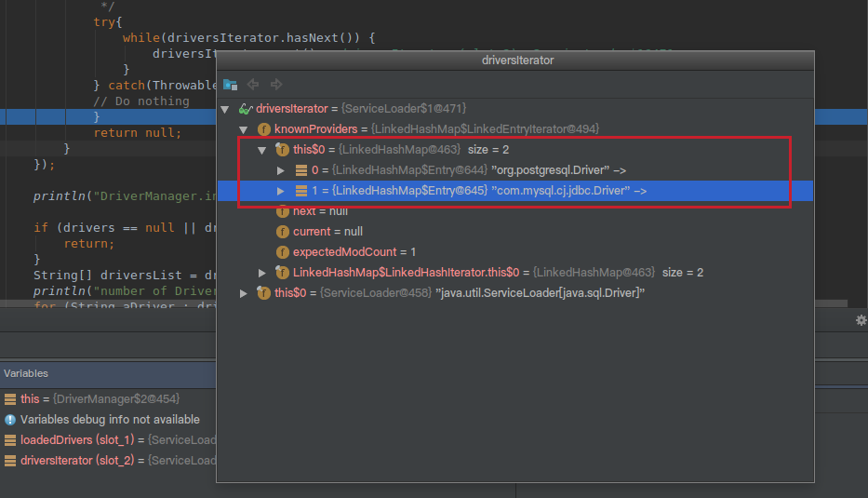Select the "org.postgresql.Driver" entry text
This screenshot has width=868, height=498.
pyautogui.click(x=550, y=170)
